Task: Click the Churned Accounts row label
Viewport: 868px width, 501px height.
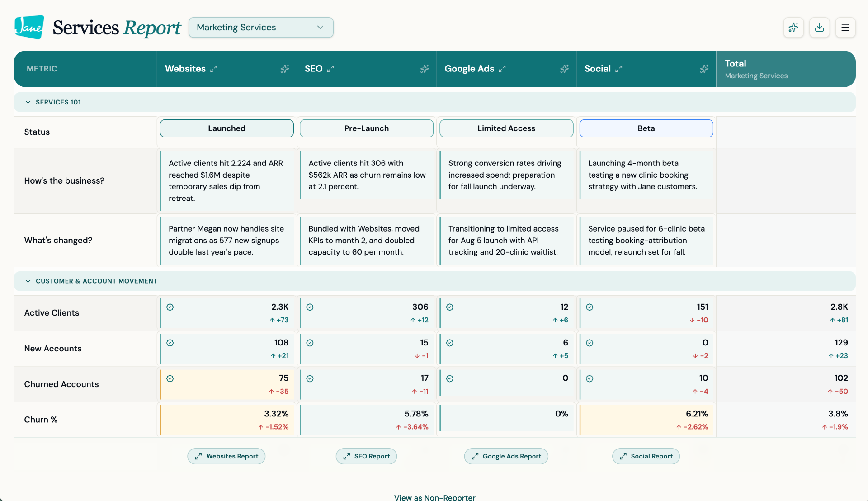Action: (x=61, y=384)
